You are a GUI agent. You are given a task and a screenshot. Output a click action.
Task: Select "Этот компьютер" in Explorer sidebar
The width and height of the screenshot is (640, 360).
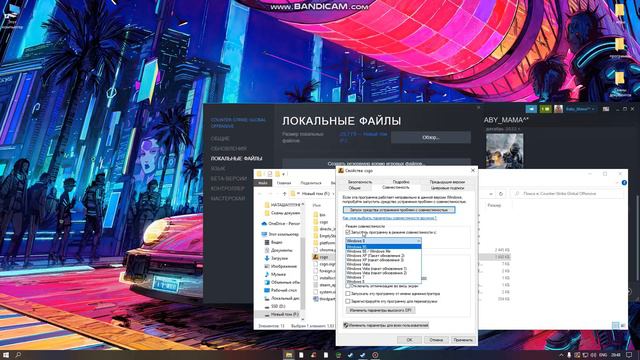tap(280, 234)
